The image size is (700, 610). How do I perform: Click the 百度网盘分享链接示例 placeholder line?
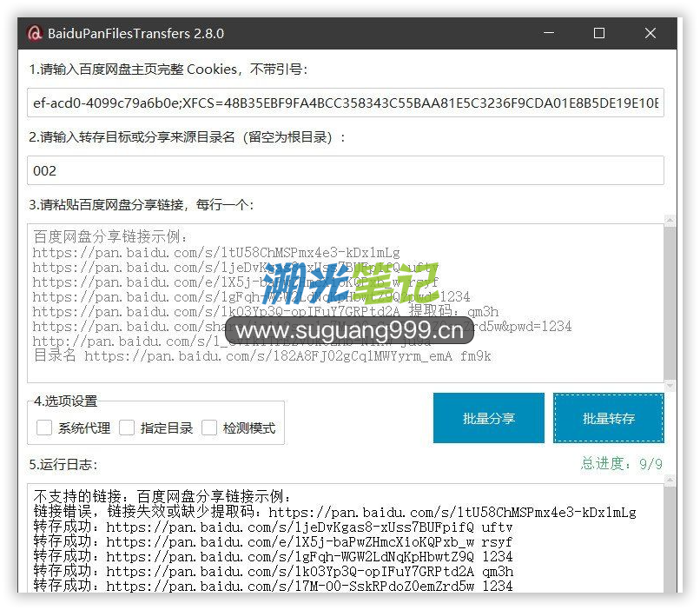click(110, 236)
